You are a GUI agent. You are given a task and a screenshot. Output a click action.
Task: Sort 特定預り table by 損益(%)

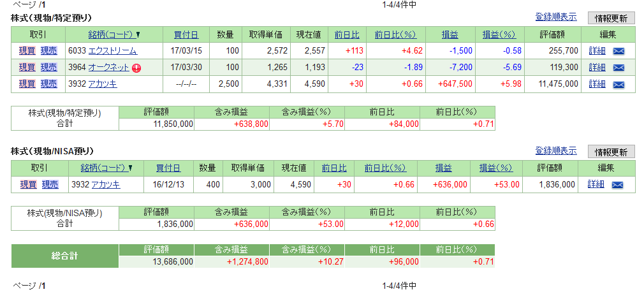click(x=499, y=35)
